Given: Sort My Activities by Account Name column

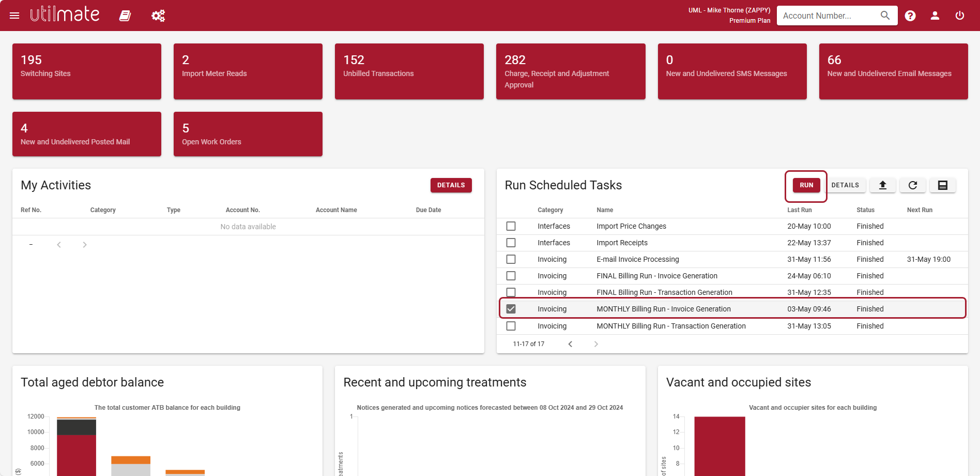Looking at the screenshot, I should (336, 210).
